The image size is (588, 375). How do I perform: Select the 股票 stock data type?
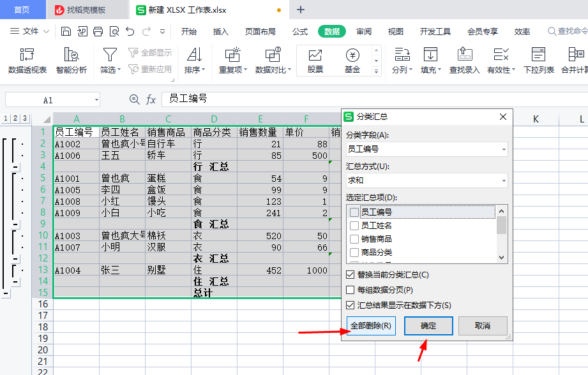click(315, 61)
